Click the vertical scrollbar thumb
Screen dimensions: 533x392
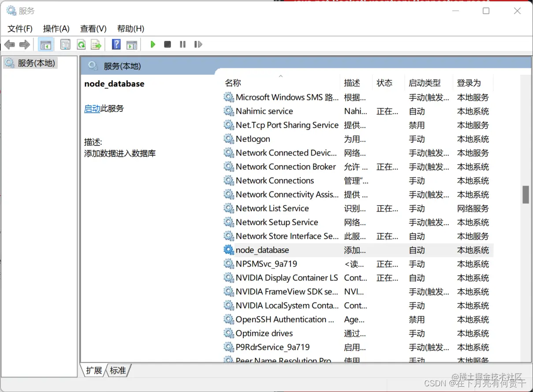[x=526, y=195]
